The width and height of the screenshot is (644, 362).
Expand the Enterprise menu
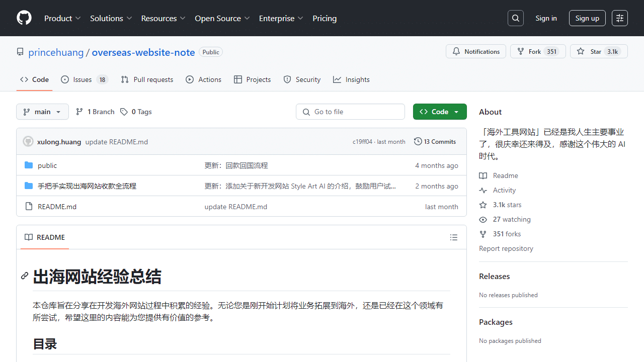(x=281, y=18)
